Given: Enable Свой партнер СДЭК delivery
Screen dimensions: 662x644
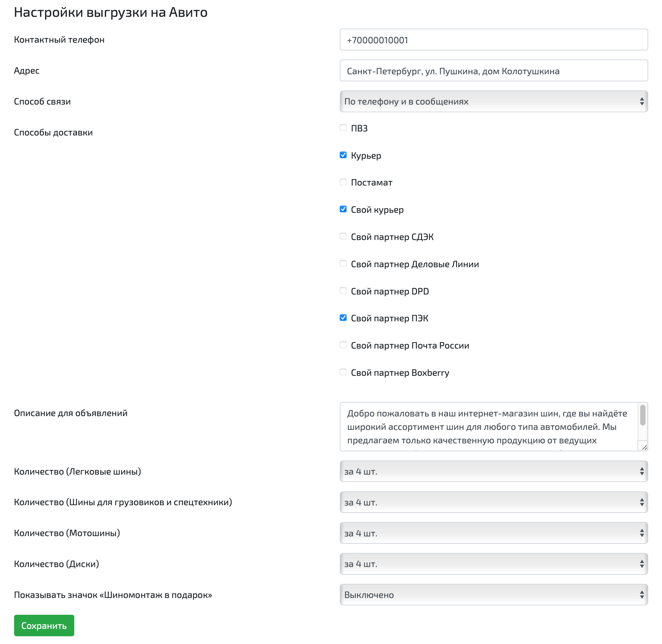Looking at the screenshot, I should tap(343, 236).
